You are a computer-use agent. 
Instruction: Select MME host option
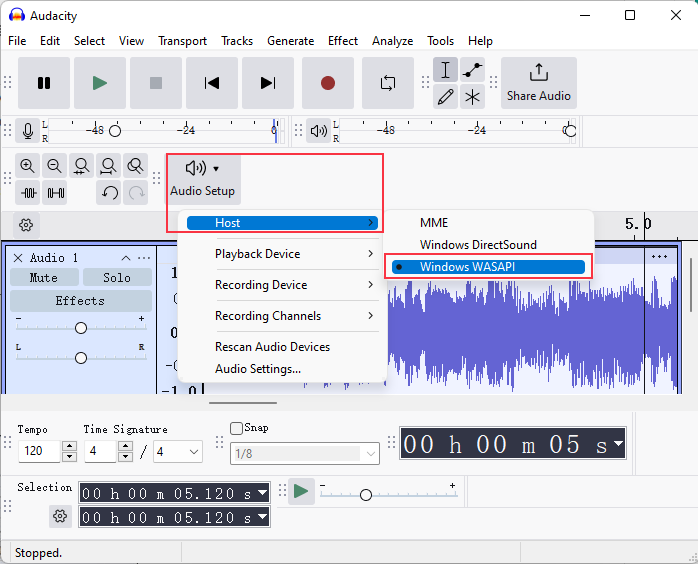click(488, 223)
